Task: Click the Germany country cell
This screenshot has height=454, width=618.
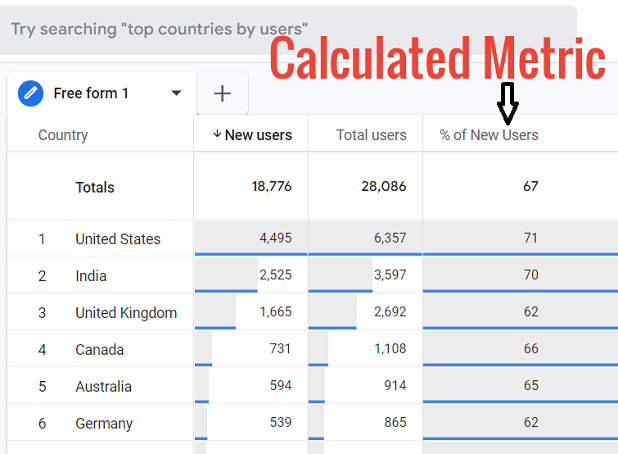Action: pyautogui.click(x=104, y=424)
